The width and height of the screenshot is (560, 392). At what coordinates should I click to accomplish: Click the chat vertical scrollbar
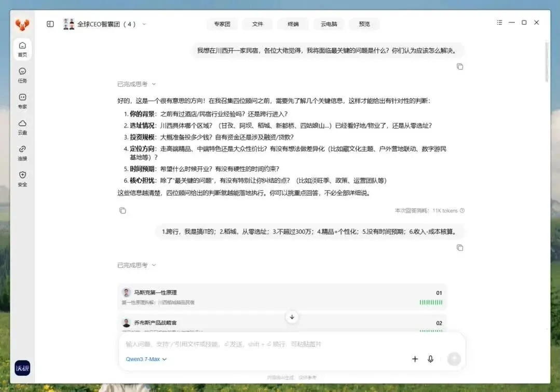coord(547,62)
